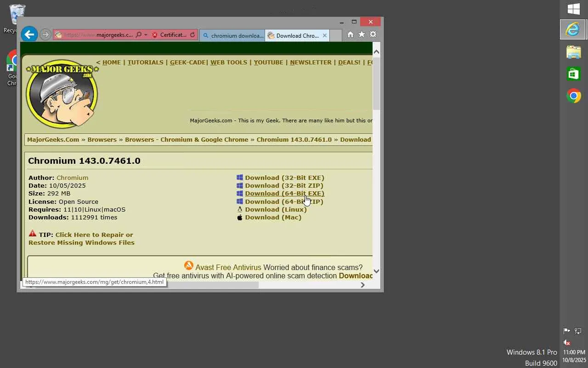Click the Windows icon beside 64-Bit EXE
The width and height of the screenshot is (588, 368).
(240, 193)
